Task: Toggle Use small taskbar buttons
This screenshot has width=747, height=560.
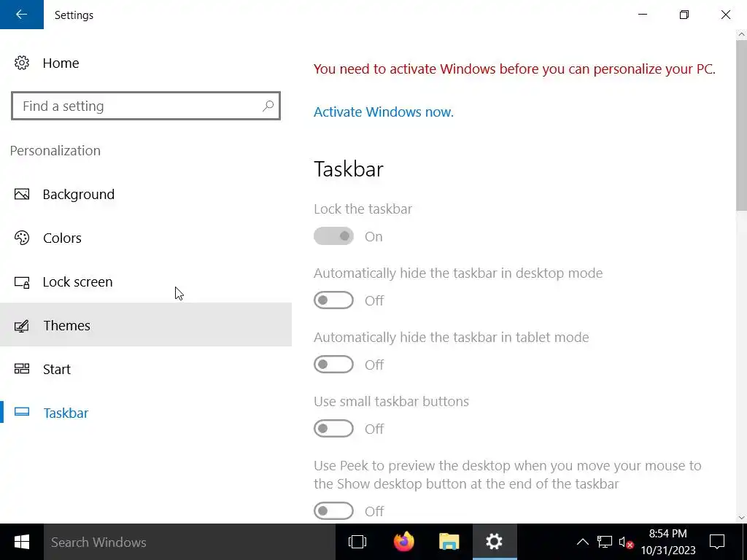Action: point(333,429)
